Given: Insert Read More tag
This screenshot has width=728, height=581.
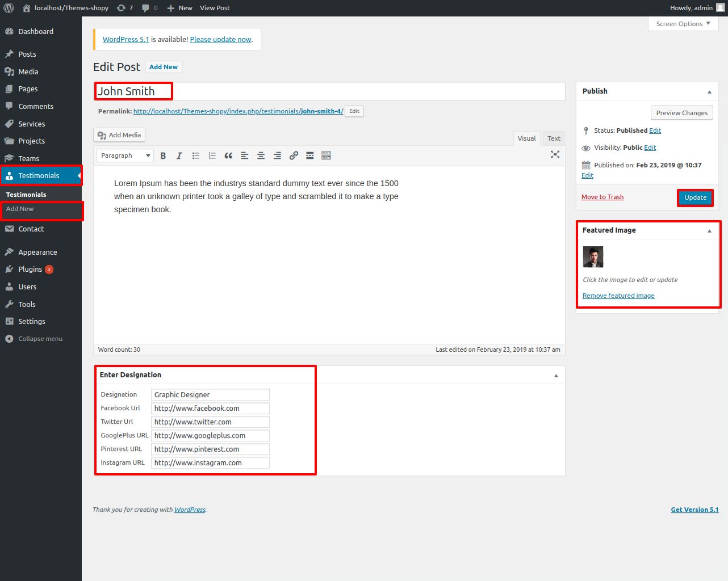Looking at the screenshot, I should [x=310, y=155].
